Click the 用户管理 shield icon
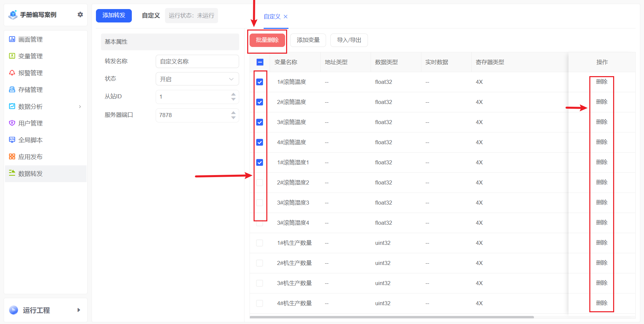The image size is (644, 324). pyautogui.click(x=12, y=123)
